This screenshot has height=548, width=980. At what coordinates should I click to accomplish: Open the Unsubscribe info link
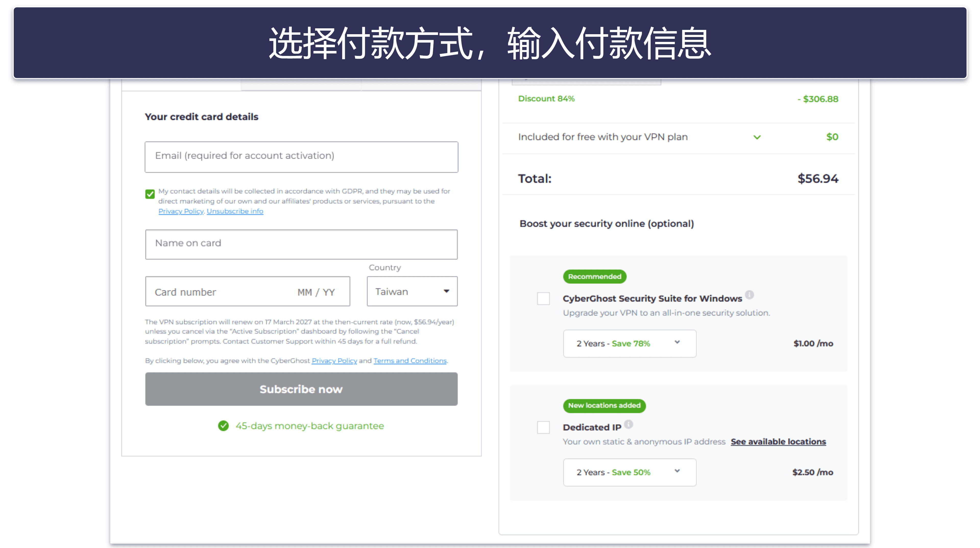coord(235,211)
